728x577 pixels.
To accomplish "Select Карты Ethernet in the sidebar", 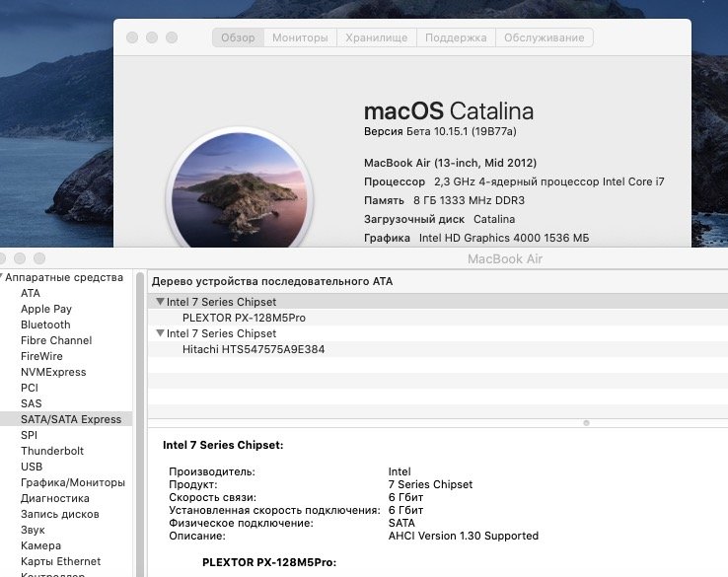I will (61, 561).
